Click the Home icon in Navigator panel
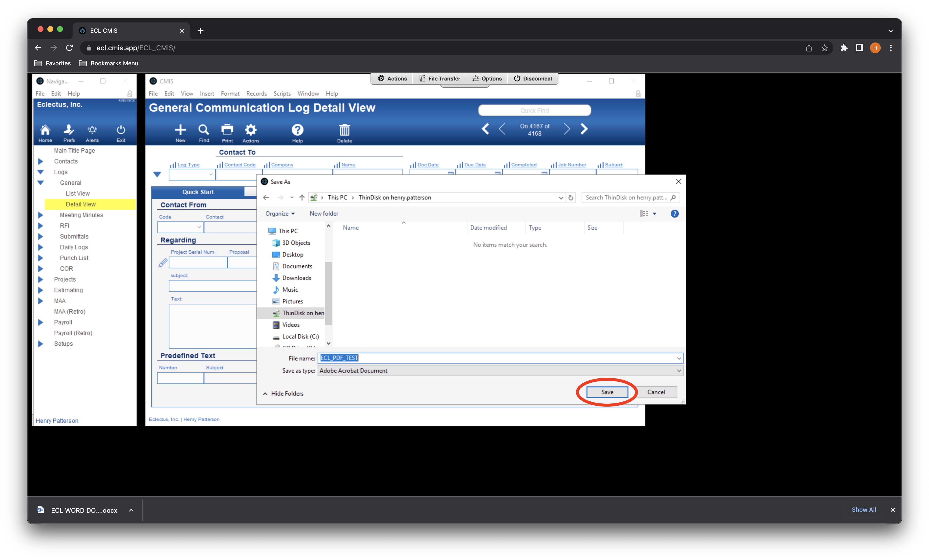929x560 pixels. tap(45, 130)
